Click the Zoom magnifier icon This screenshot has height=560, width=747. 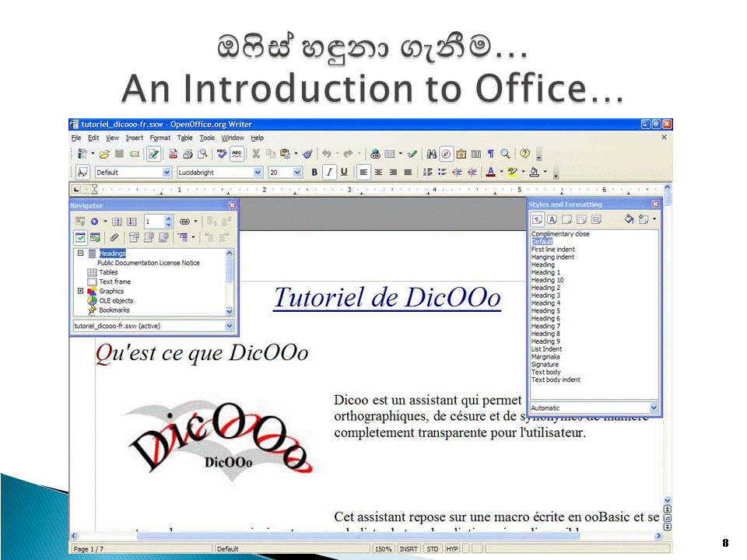pos(505,154)
